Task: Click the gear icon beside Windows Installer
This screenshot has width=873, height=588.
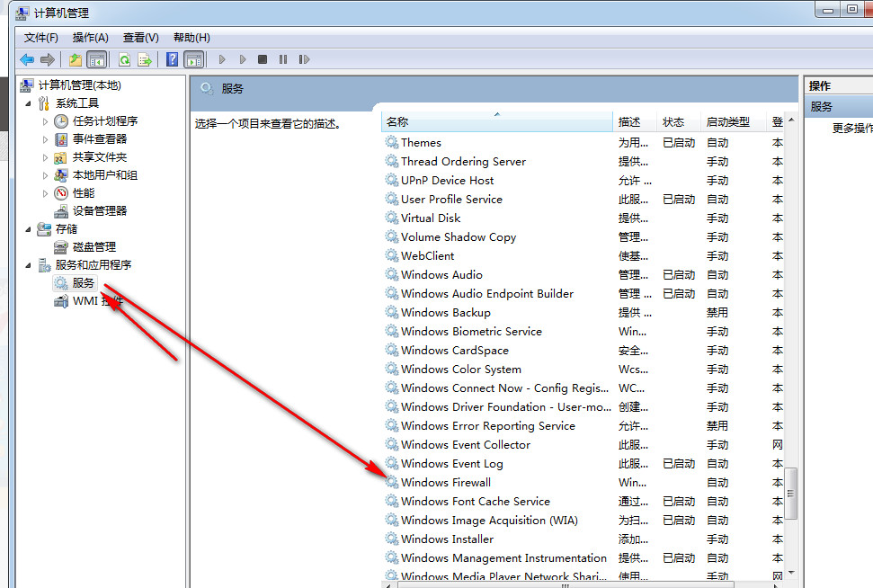Action: tap(392, 539)
